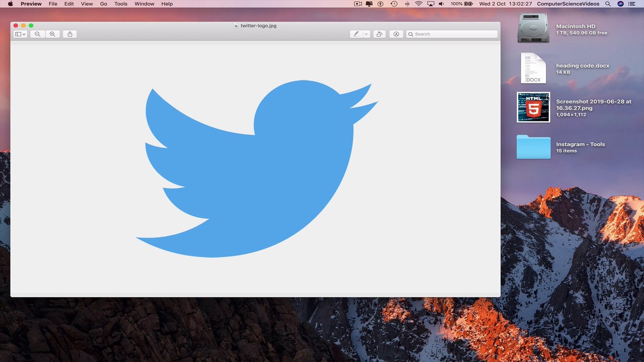644x362 pixels.
Task: Open the File menu
Action: click(53, 4)
